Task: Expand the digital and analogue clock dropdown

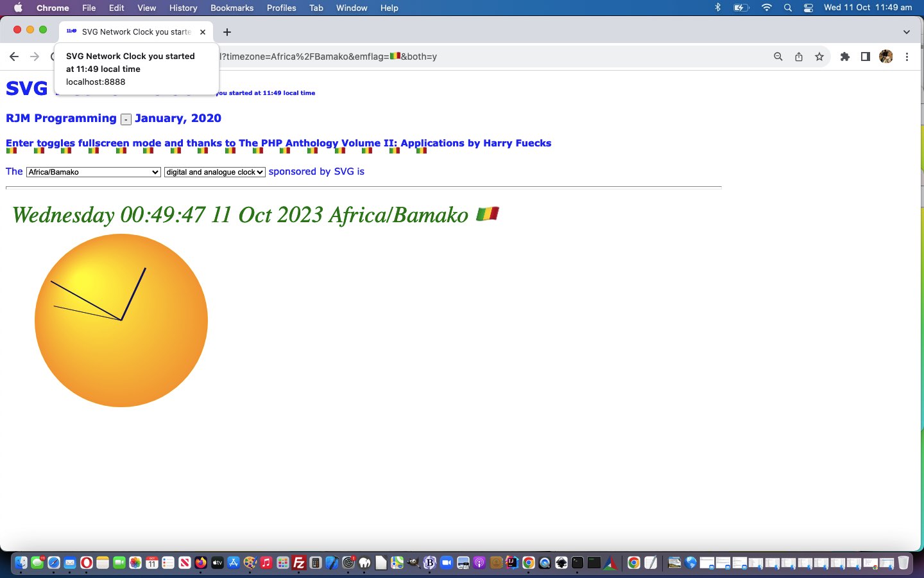Action: click(215, 172)
